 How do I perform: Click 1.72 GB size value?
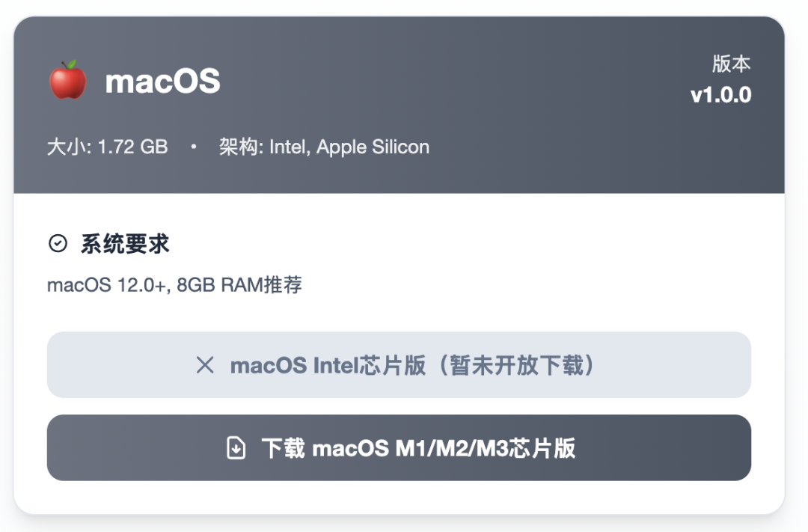(133, 147)
